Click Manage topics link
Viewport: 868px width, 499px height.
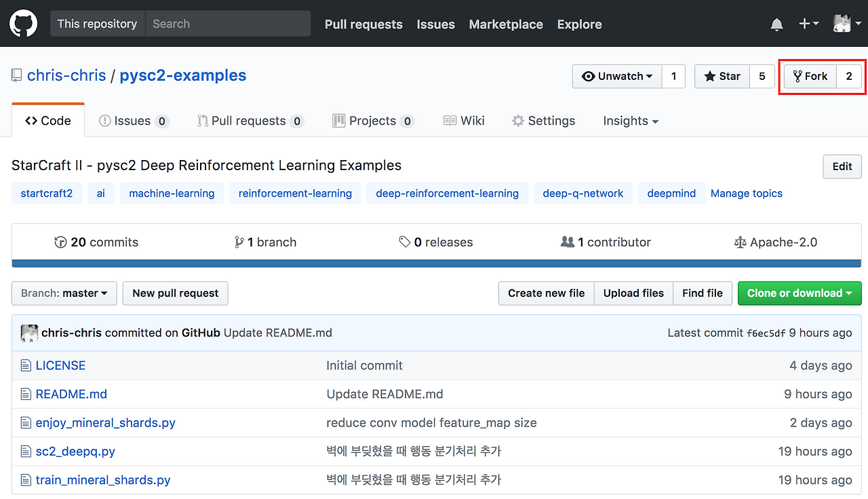[x=747, y=193]
